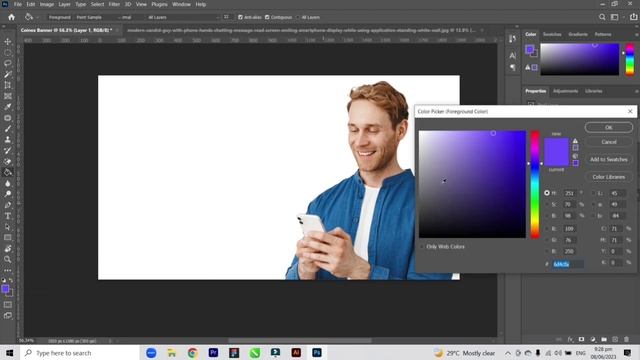640x360 pixels.
Task: Select the S (saturation) radio button
Action: click(547, 204)
